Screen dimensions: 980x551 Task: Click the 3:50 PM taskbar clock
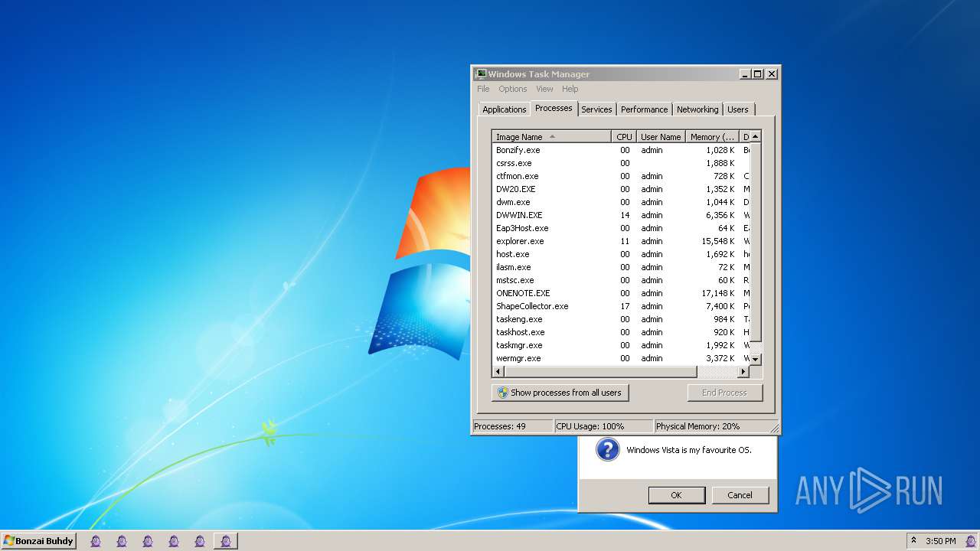(x=940, y=541)
